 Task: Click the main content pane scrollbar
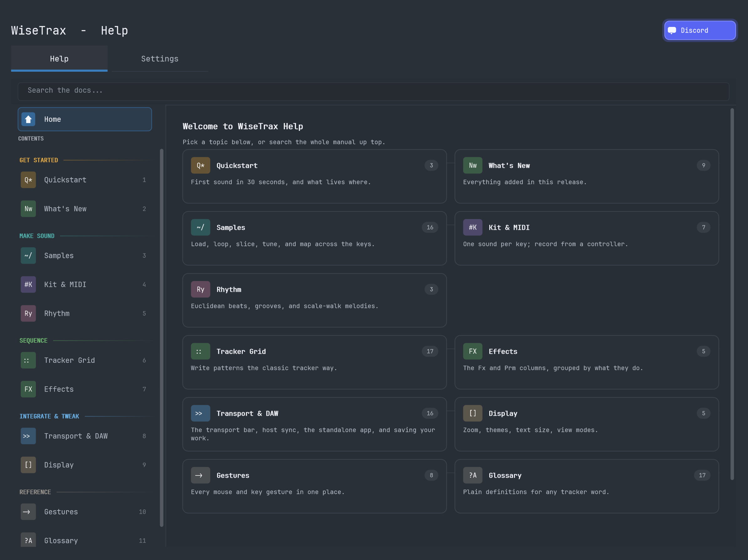click(x=732, y=294)
